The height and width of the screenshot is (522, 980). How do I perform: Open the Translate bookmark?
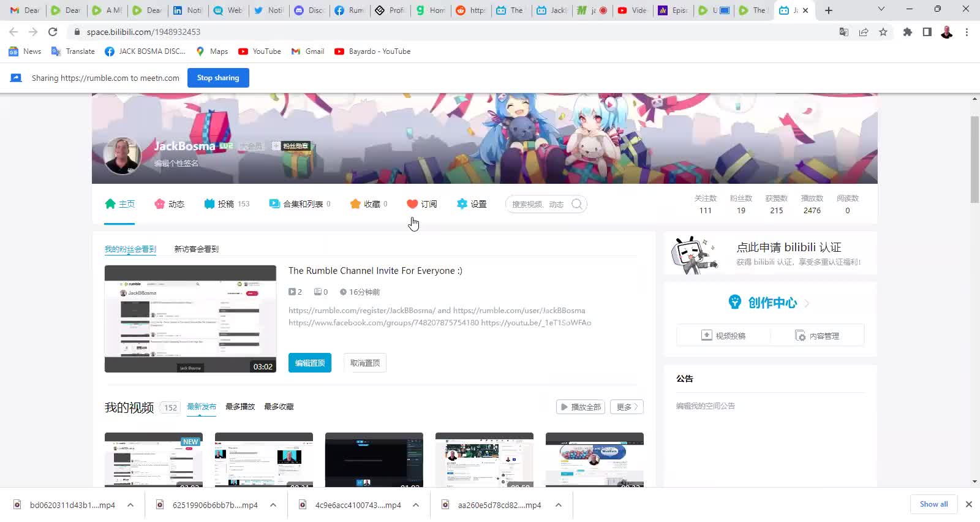73,51
